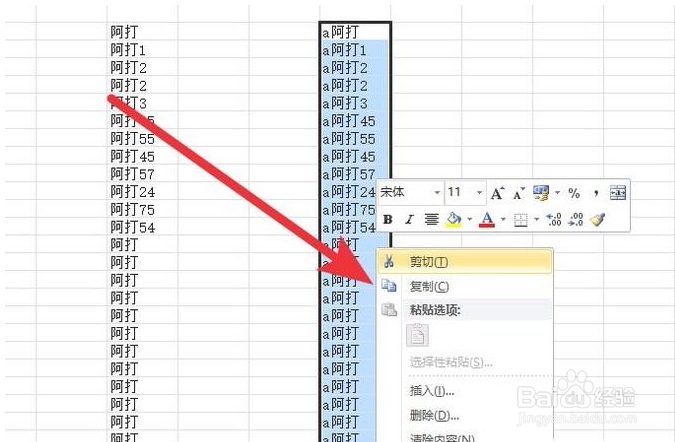Expand accounting format dropdown arrow

pyautogui.click(x=557, y=193)
